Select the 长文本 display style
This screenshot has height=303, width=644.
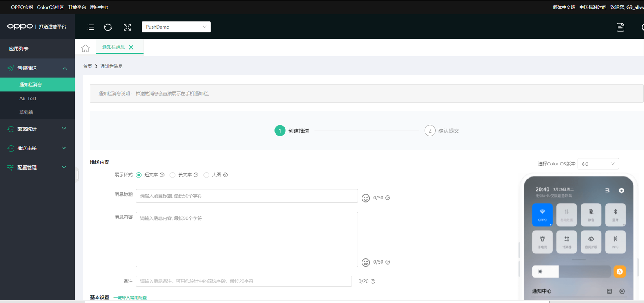pos(173,175)
